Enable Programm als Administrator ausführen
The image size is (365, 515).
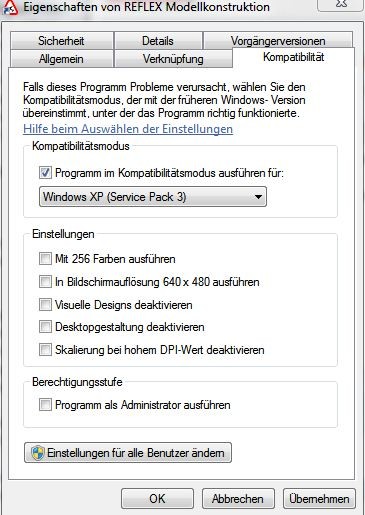point(45,405)
